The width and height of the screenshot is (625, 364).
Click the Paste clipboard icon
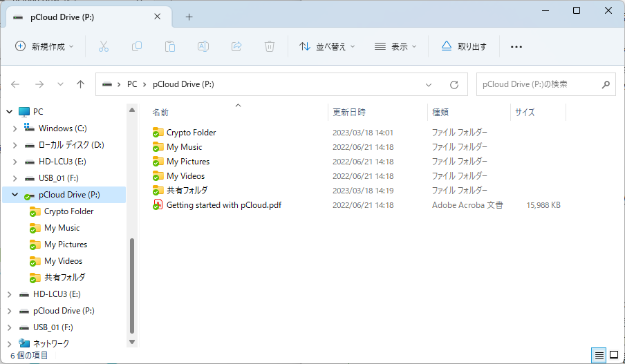pos(170,46)
